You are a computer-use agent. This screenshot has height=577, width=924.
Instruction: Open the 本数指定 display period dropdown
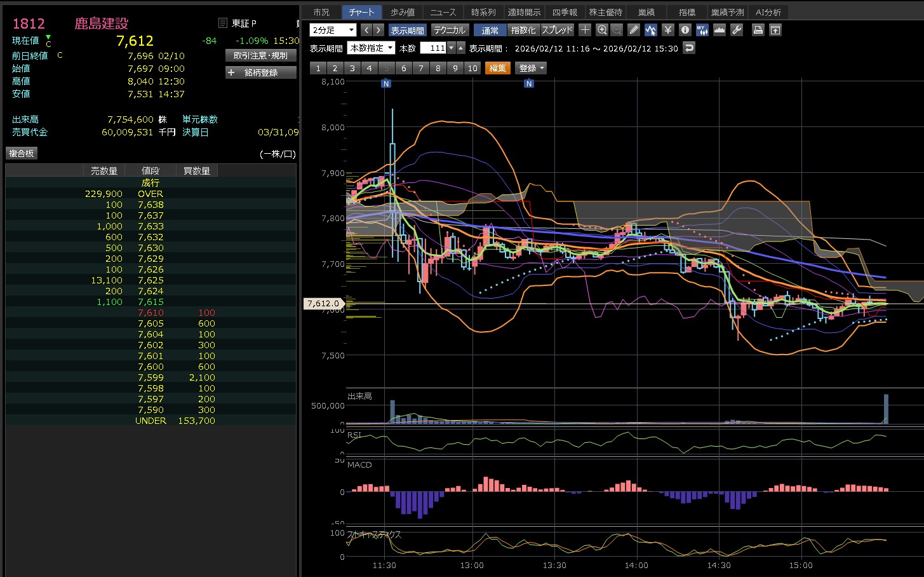click(371, 48)
